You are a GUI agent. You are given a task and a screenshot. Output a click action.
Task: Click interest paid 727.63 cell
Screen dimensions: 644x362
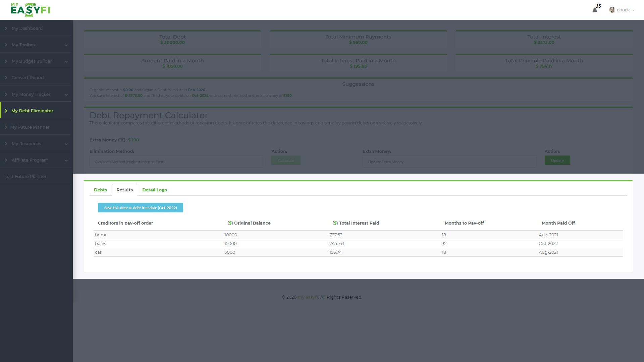[x=336, y=235]
